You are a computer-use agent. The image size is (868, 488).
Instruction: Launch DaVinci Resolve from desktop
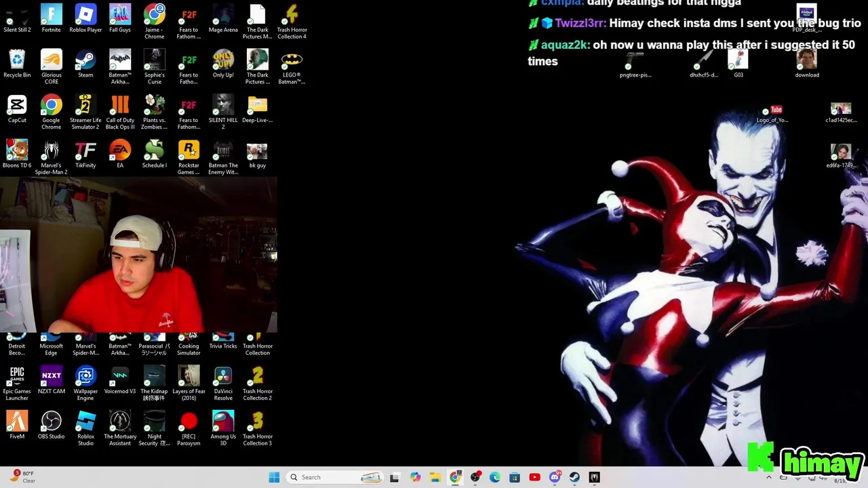tap(223, 384)
